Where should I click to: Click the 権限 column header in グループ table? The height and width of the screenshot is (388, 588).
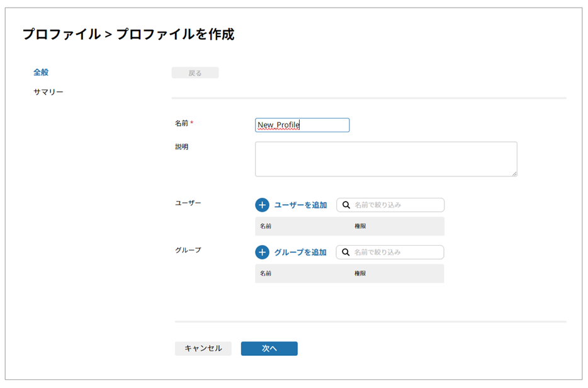click(360, 273)
